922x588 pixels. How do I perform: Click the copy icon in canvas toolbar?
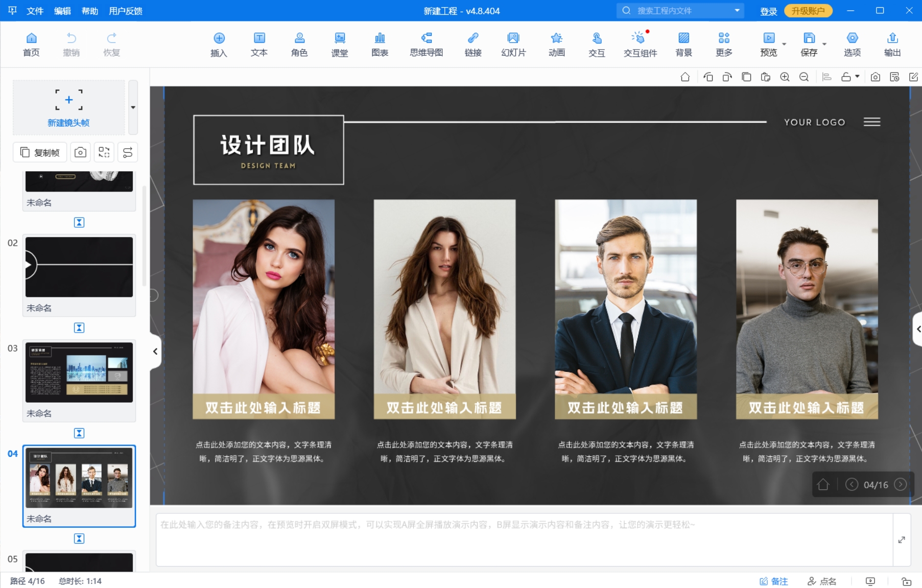(746, 77)
